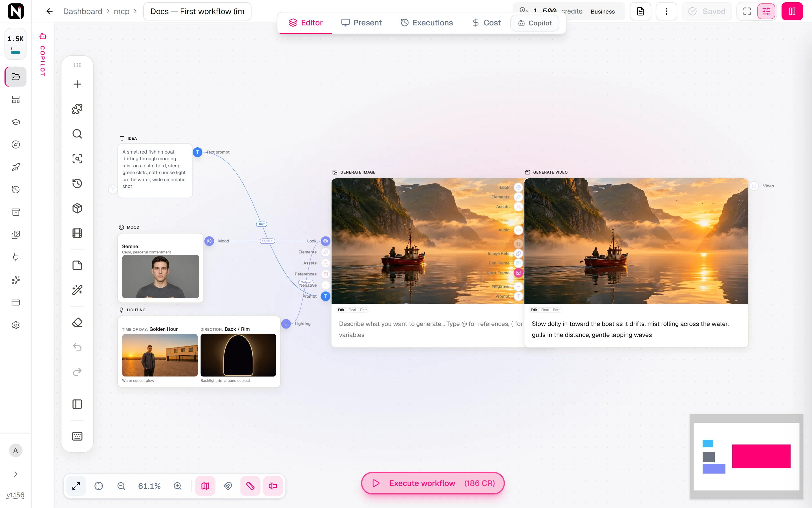Viewport: 812px width, 508px height.
Task: Toggle the pink split-columns panel button
Action: tap(792, 11)
